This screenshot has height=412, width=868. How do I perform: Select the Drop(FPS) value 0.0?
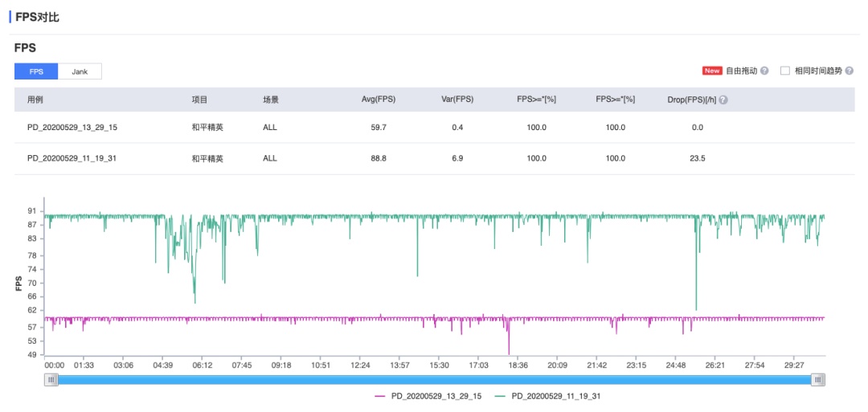[698, 127]
